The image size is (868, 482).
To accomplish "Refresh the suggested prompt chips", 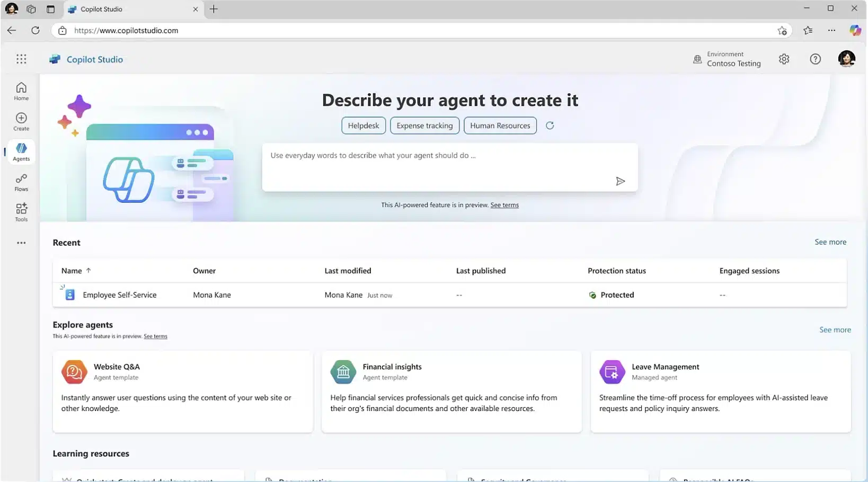I will [x=550, y=126].
